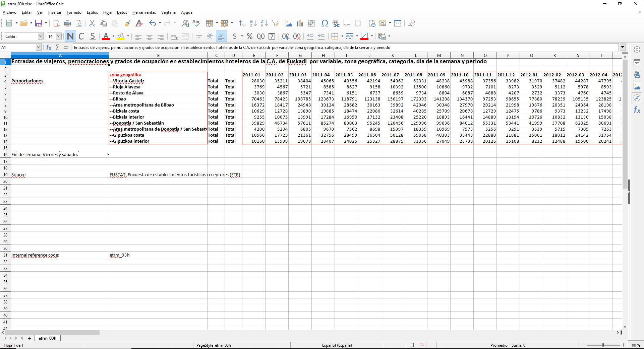
Task: Open the font name Calibri dropdown
Action: coord(41,36)
